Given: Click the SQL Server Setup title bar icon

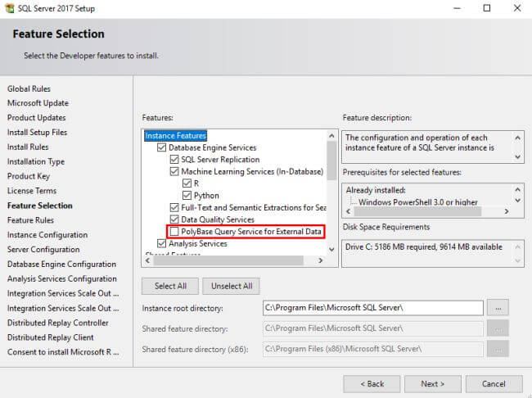Looking at the screenshot, I should (x=10, y=8).
